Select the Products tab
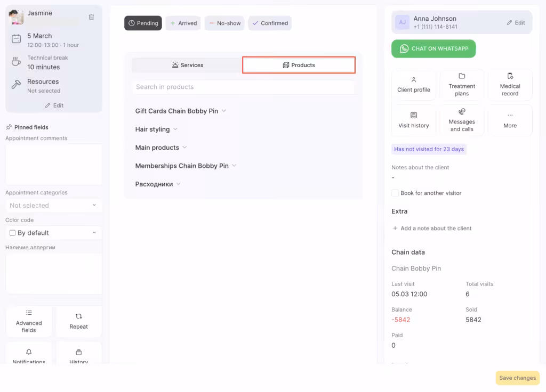Screen dimensions: 546x392 point(299,65)
